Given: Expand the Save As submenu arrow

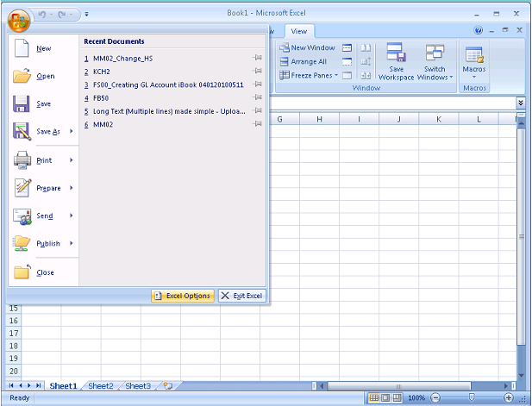Looking at the screenshot, I should (x=72, y=132).
